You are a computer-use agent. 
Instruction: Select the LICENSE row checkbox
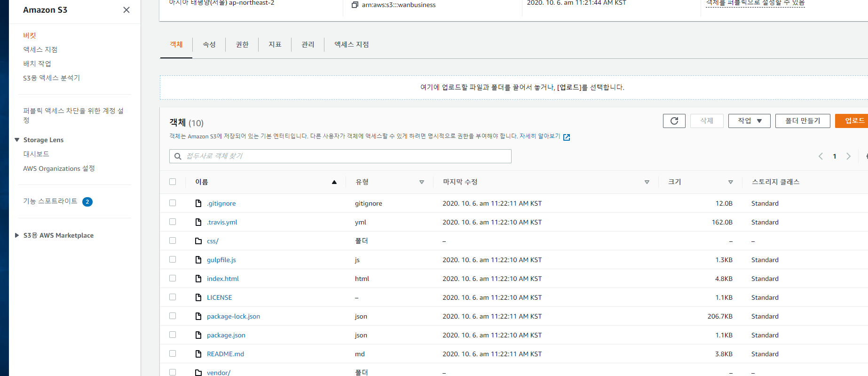(x=173, y=297)
